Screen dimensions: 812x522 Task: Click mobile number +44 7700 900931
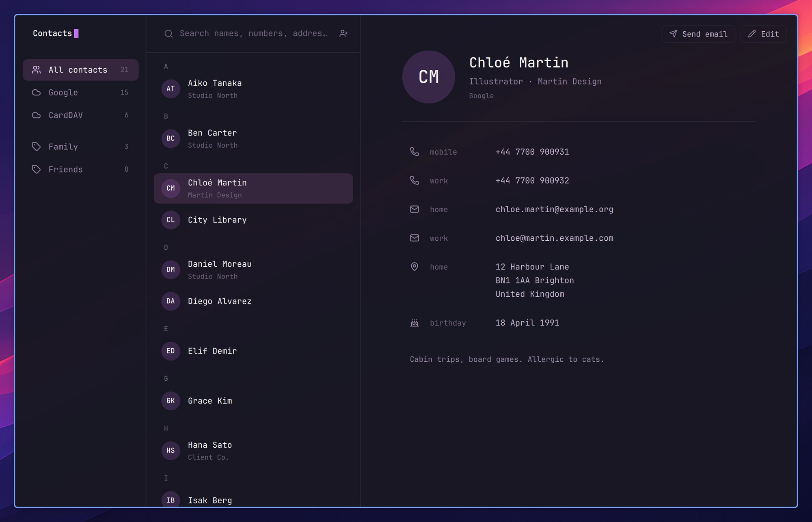pyautogui.click(x=532, y=152)
